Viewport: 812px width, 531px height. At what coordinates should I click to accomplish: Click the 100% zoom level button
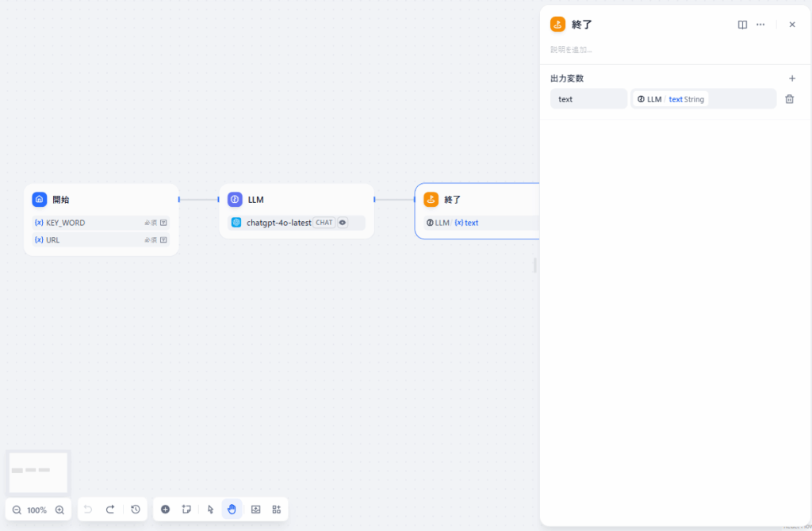[x=36, y=510]
